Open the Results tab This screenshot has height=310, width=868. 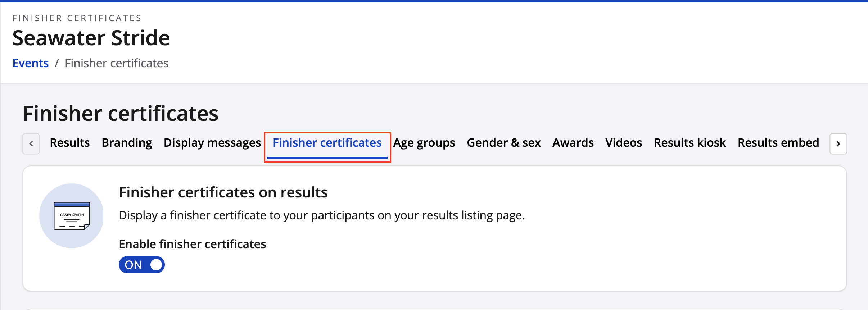tap(70, 143)
